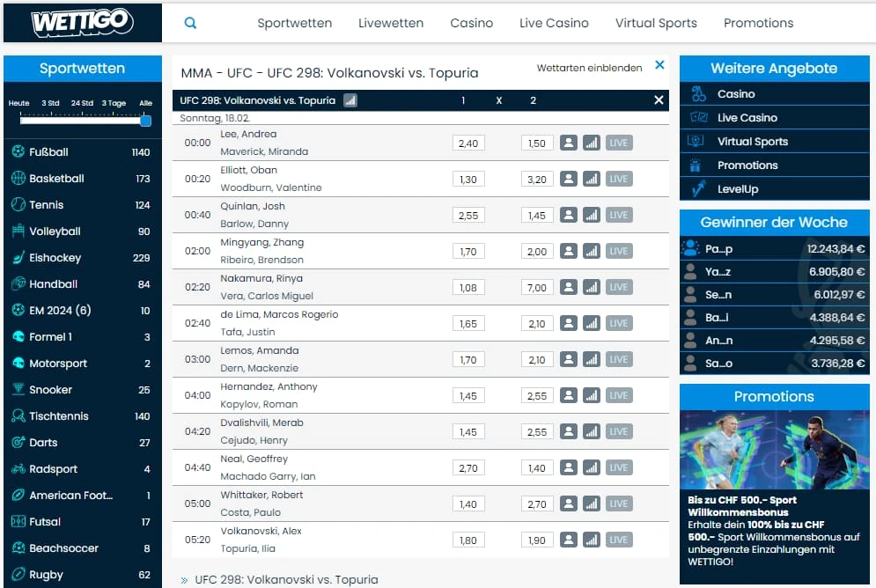The width and height of the screenshot is (876, 588).
Task: Click statistics icon in UFC 298 table header
Action: 350,100
